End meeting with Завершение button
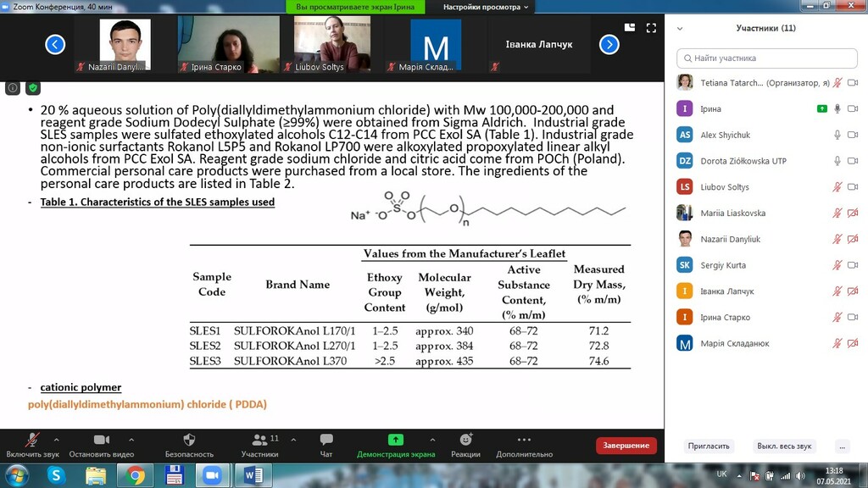The image size is (868, 488). pyautogui.click(x=626, y=446)
